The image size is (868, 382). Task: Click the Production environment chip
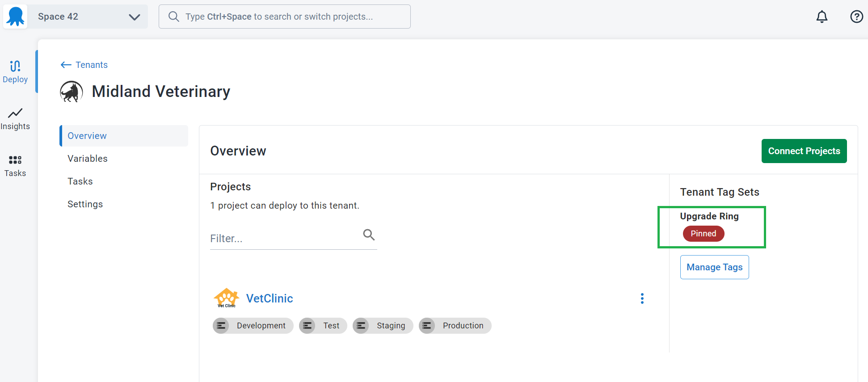point(455,326)
